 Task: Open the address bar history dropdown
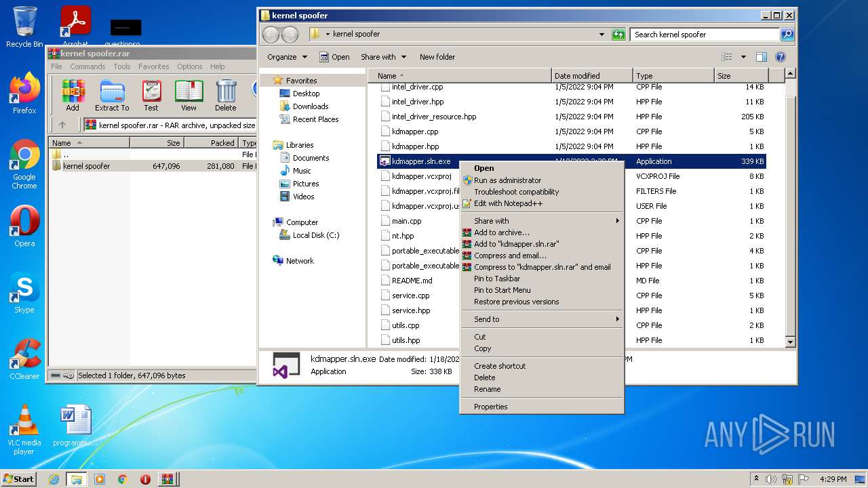601,35
